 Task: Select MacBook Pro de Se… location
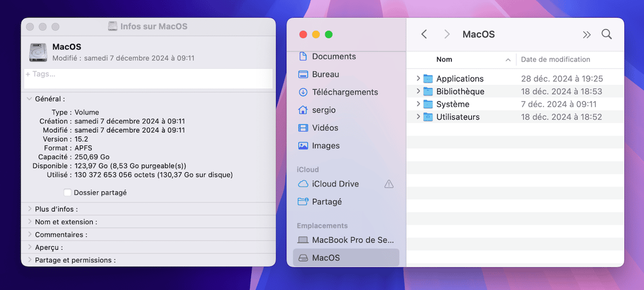(x=353, y=240)
